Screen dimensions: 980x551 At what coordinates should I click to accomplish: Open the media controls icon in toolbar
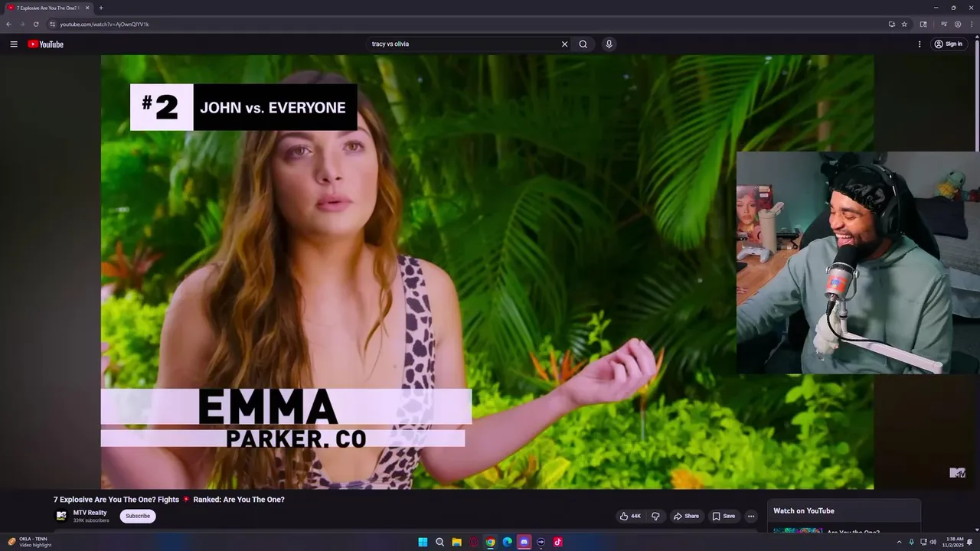click(x=944, y=24)
